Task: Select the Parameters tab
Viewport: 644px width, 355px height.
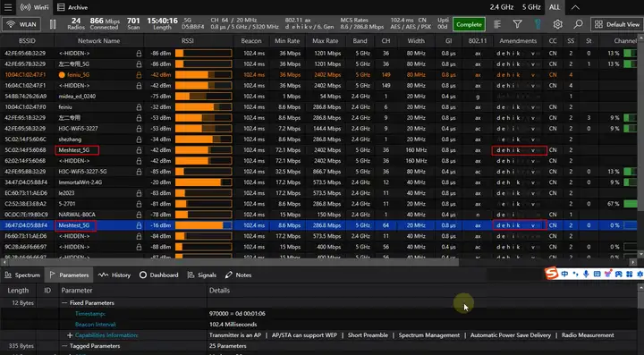Action: coord(69,275)
